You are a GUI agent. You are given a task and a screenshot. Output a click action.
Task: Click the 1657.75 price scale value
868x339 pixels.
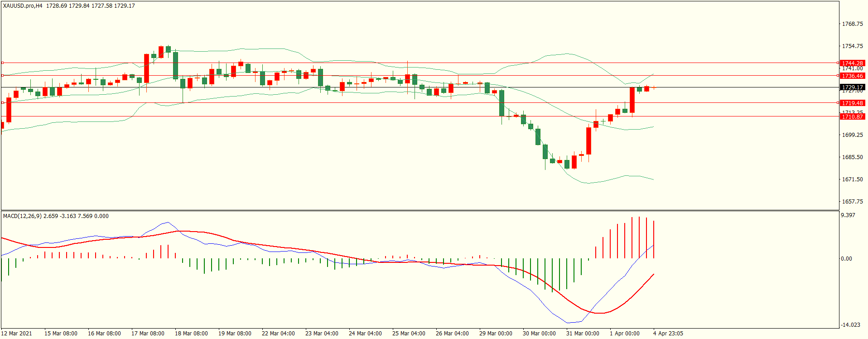click(852, 202)
